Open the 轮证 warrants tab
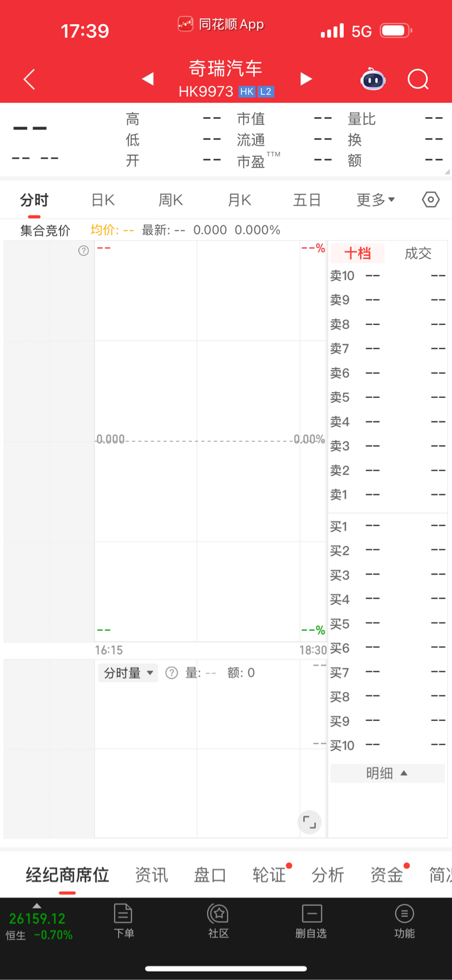Viewport: 452px width, 980px height. pos(269,875)
